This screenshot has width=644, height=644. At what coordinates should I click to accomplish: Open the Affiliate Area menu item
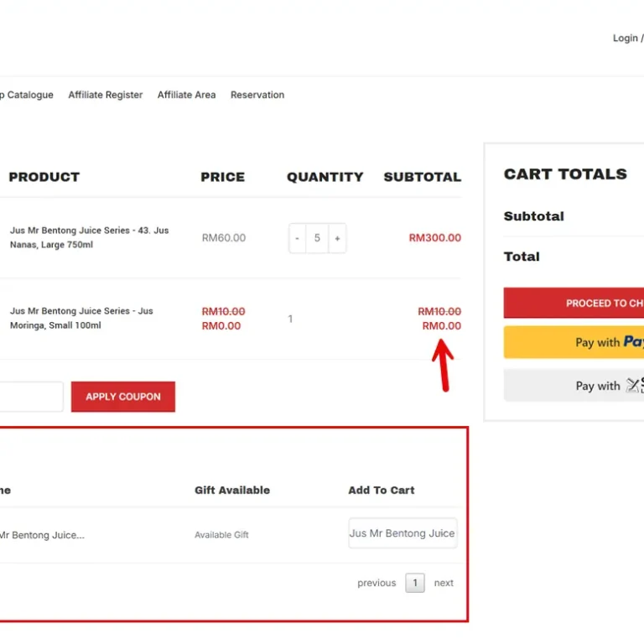point(186,95)
